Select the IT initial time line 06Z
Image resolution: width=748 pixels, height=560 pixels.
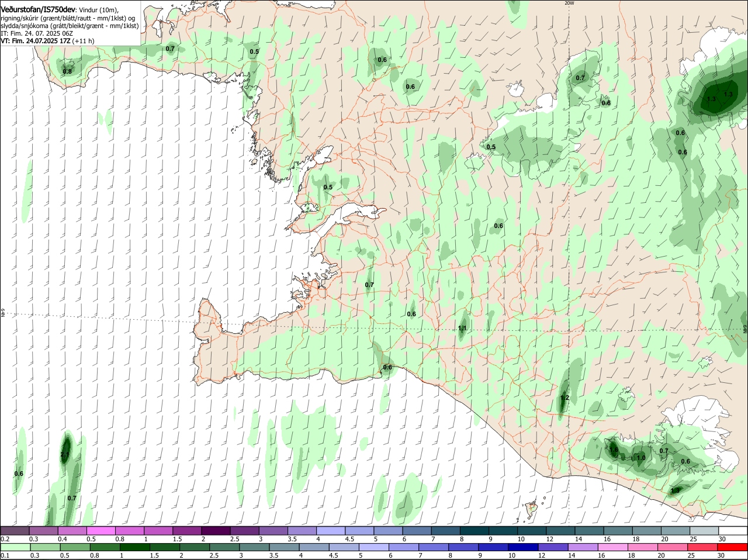coord(37,33)
